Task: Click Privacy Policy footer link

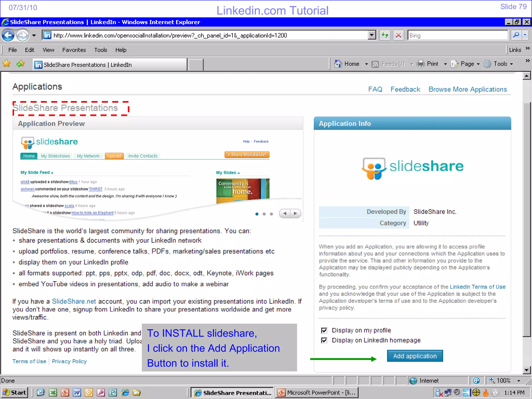Action: pos(69,361)
